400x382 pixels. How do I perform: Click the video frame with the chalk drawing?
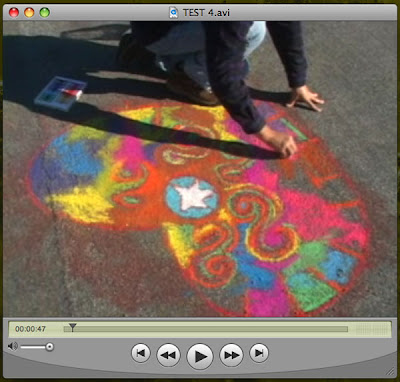tap(200, 169)
